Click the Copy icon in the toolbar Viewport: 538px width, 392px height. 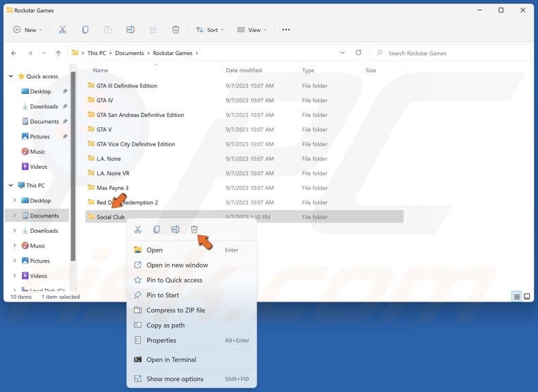coord(85,30)
